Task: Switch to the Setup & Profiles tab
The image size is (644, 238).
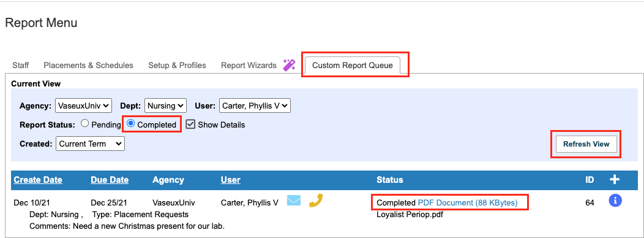Action: point(177,65)
